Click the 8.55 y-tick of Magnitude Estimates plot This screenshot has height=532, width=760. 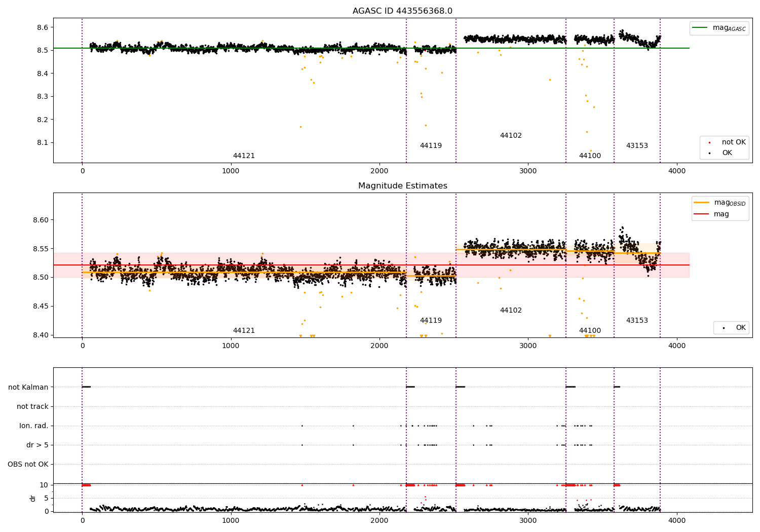coord(42,249)
